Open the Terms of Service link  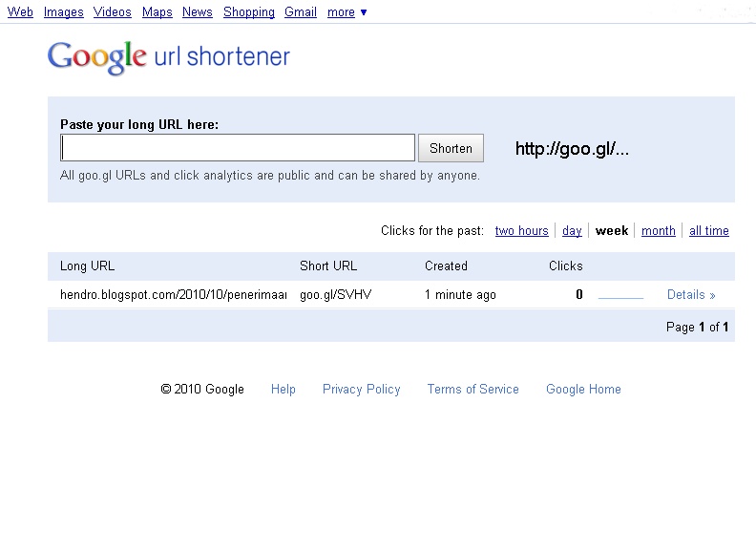pyautogui.click(x=473, y=389)
